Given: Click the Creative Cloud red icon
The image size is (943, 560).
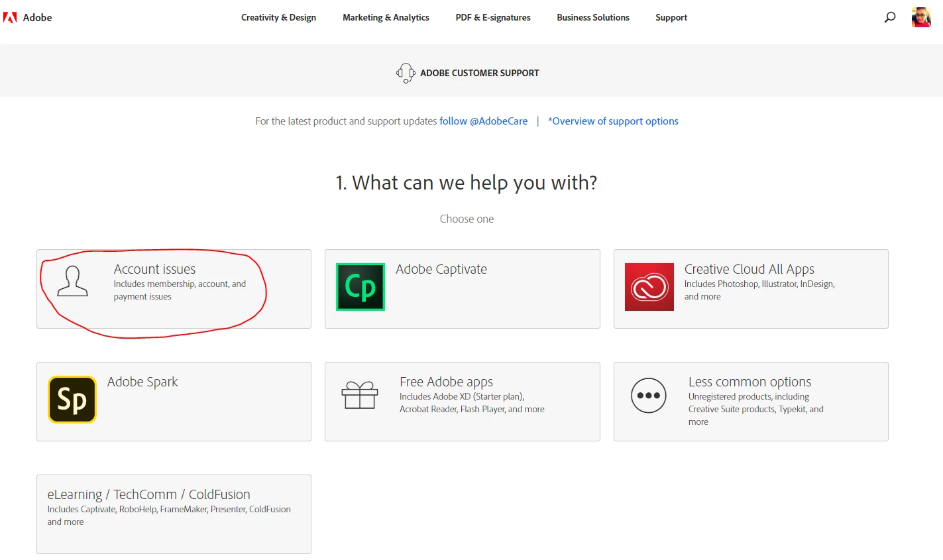Looking at the screenshot, I should (649, 287).
